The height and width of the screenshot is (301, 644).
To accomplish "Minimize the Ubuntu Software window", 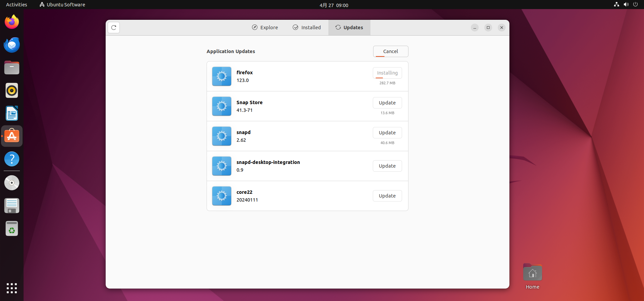I will click(475, 28).
